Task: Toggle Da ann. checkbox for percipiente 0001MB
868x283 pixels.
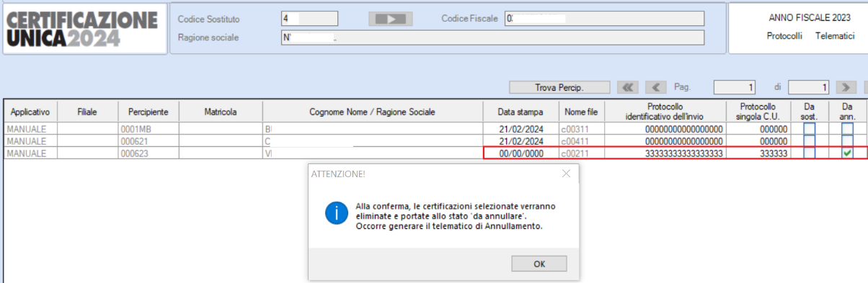Action: click(847, 129)
